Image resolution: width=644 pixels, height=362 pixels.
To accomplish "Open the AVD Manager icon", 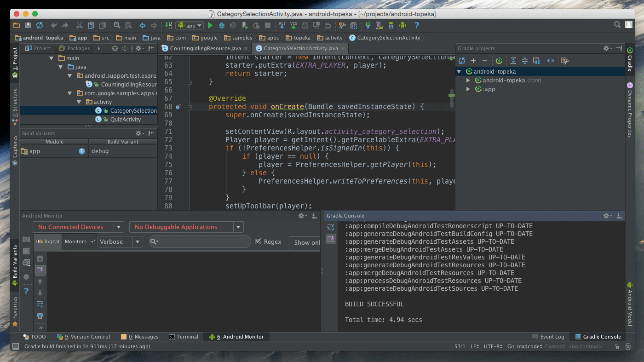I will [x=379, y=26].
